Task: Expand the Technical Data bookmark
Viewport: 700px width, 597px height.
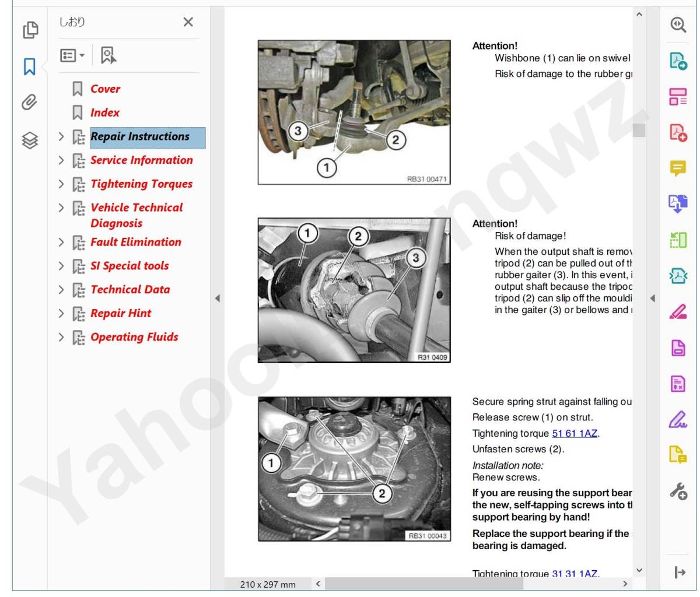Action: point(61,290)
